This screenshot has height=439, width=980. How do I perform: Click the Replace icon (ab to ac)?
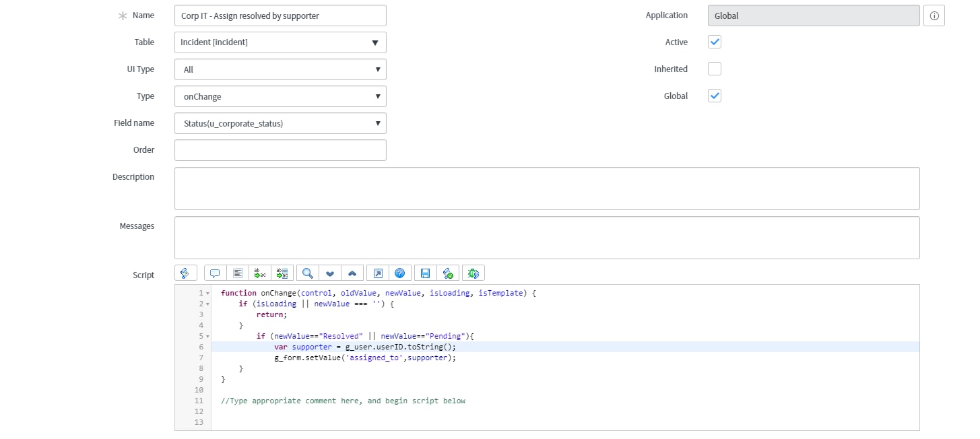pyautogui.click(x=260, y=273)
